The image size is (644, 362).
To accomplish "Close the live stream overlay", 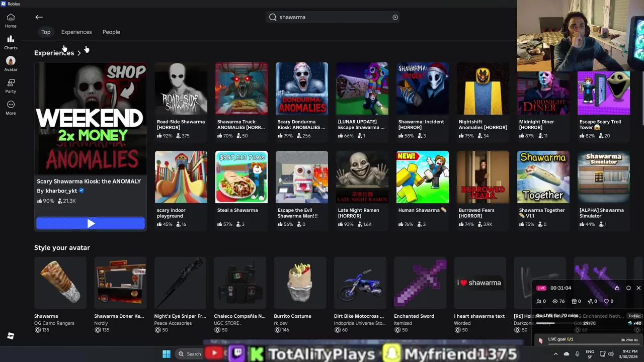I will coord(638,288).
